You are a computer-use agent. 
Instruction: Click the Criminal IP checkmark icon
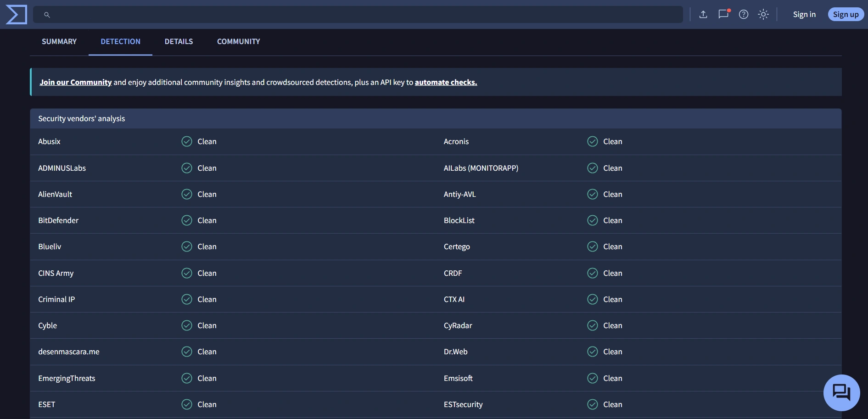187,299
